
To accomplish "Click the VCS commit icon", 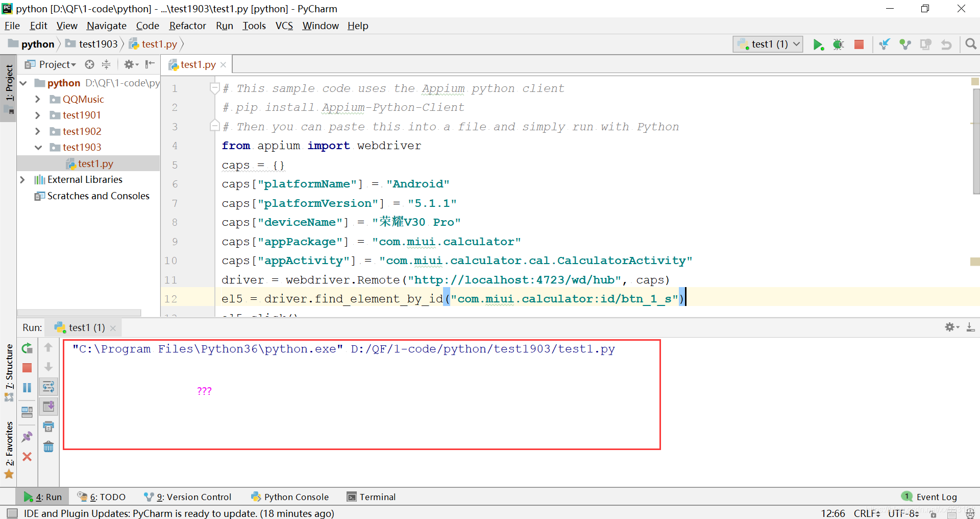I will (x=905, y=44).
